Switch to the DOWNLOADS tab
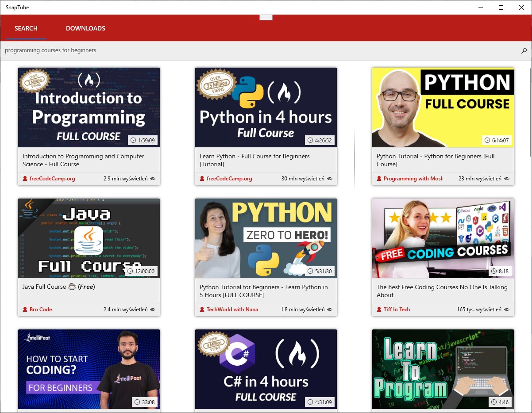 (x=85, y=28)
